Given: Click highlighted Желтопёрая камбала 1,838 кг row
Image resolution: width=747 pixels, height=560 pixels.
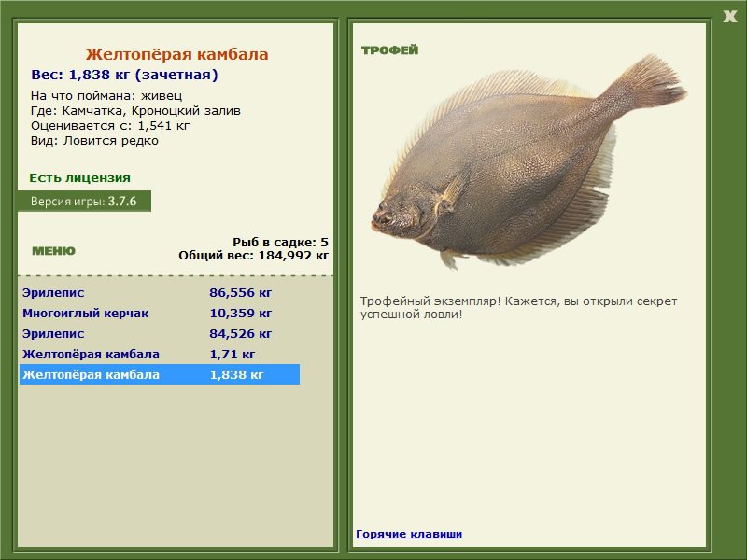Looking at the screenshot, I should click(x=159, y=374).
